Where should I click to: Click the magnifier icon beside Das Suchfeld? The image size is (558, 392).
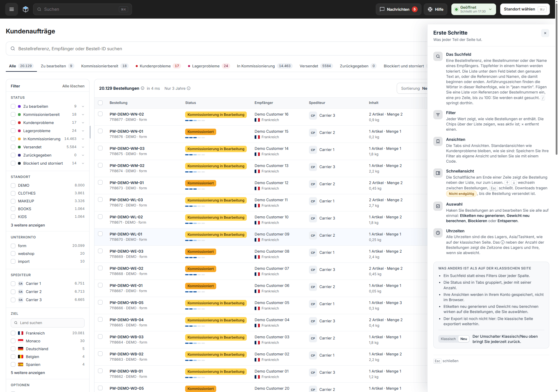coord(438,56)
